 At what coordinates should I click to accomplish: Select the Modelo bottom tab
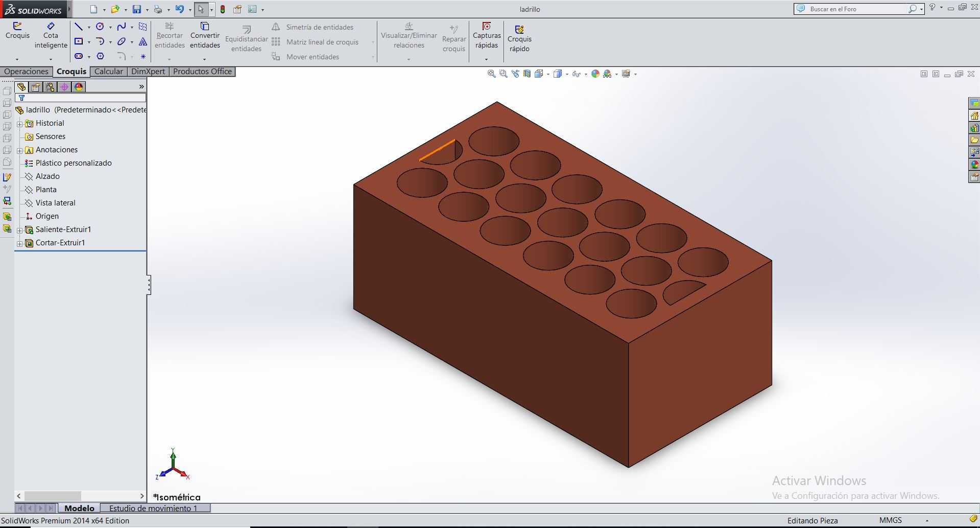(79, 508)
